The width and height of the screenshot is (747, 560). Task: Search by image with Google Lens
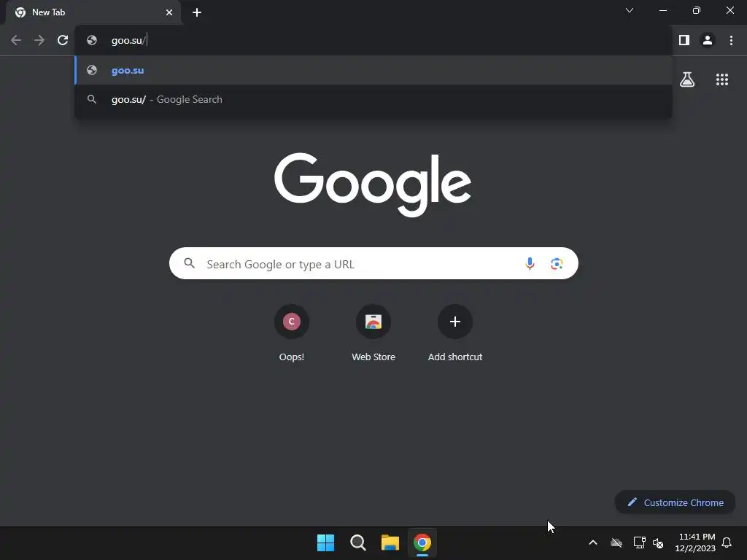pyautogui.click(x=557, y=263)
